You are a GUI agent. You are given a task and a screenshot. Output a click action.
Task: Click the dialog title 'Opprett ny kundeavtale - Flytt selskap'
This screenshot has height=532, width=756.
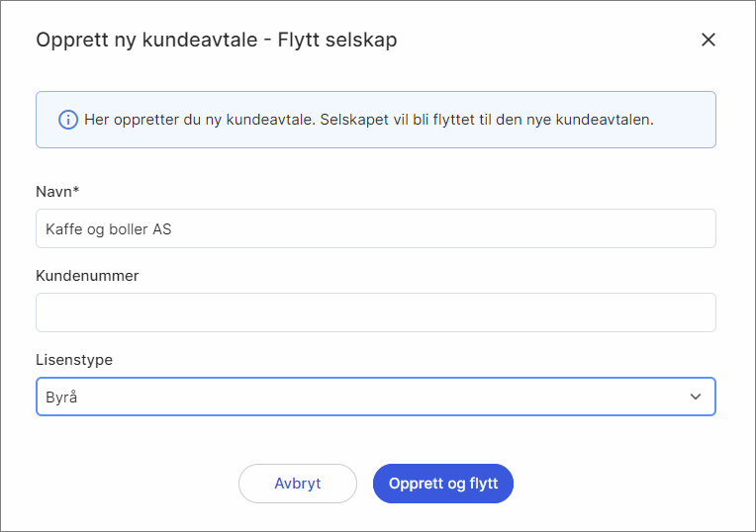click(216, 41)
